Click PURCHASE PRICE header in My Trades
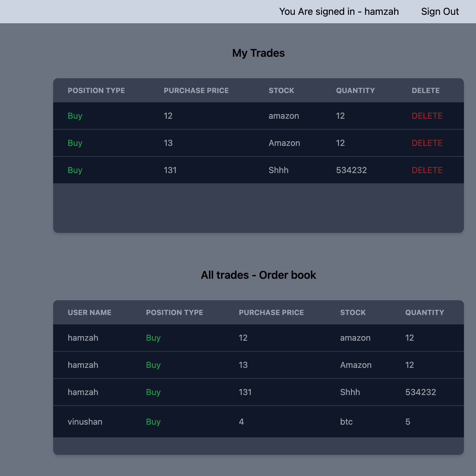Viewport: 476px width, 476px height. pyautogui.click(x=196, y=91)
